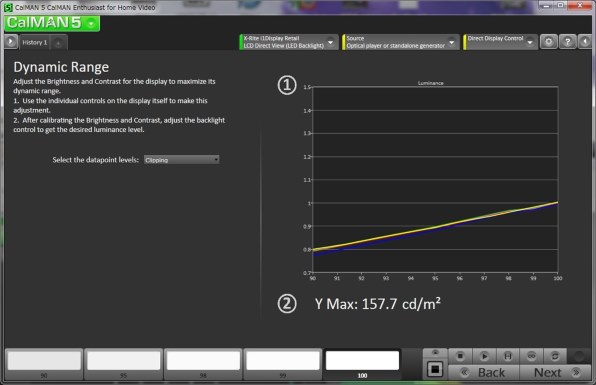Select the 95 level patch
Viewport: 596px width, 385px height.
point(124,364)
